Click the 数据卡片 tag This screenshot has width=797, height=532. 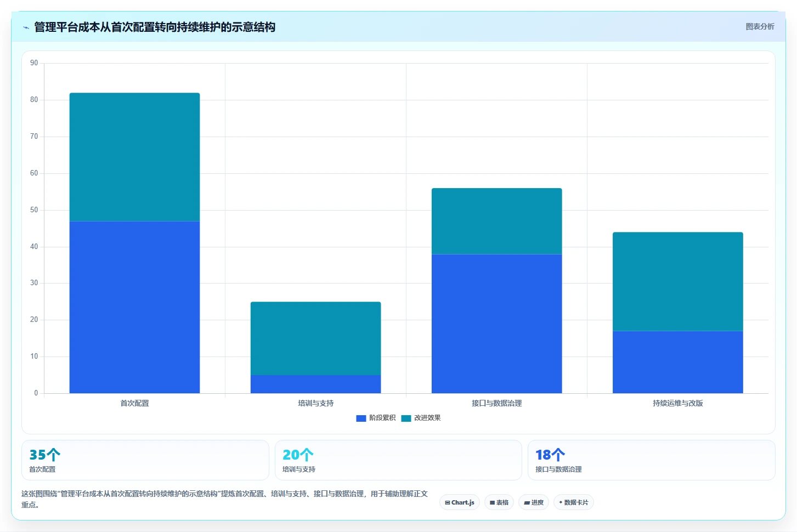pyautogui.click(x=574, y=502)
